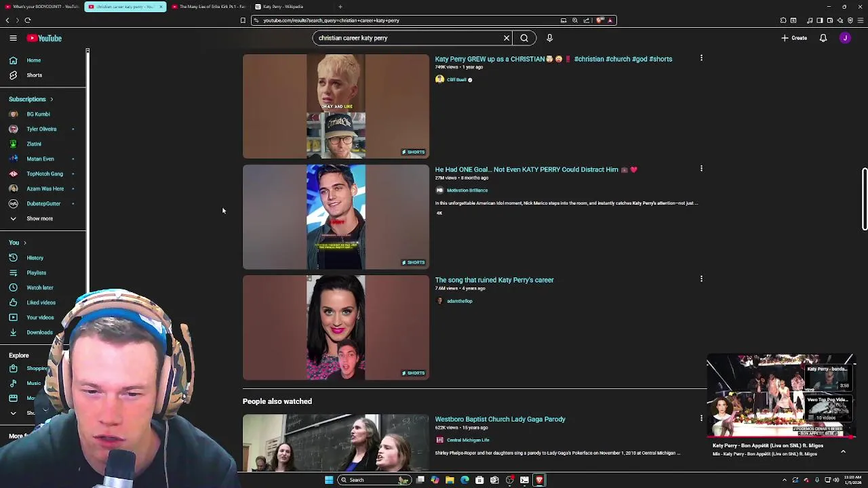868x488 pixels.
Task: Click the Brave browser taskbar icon
Action: click(539, 480)
